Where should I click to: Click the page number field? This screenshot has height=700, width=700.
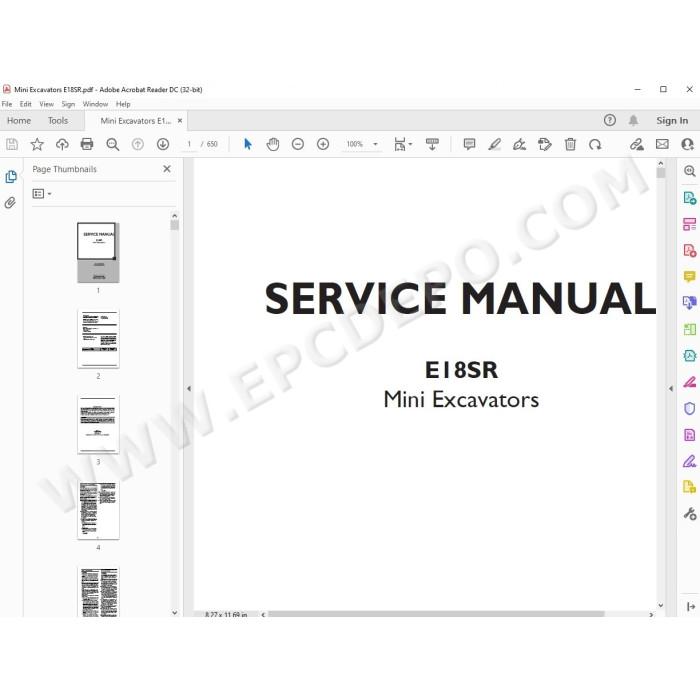pyautogui.click(x=189, y=144)
